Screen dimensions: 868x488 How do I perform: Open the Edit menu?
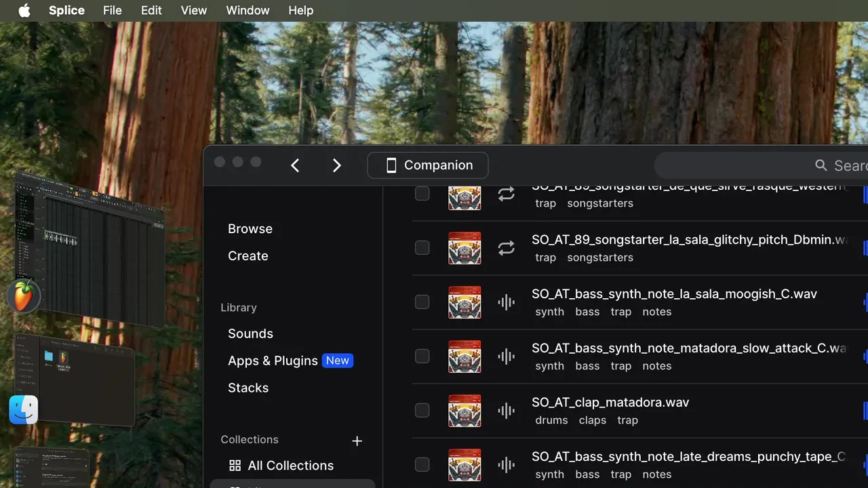pos(151,10)
